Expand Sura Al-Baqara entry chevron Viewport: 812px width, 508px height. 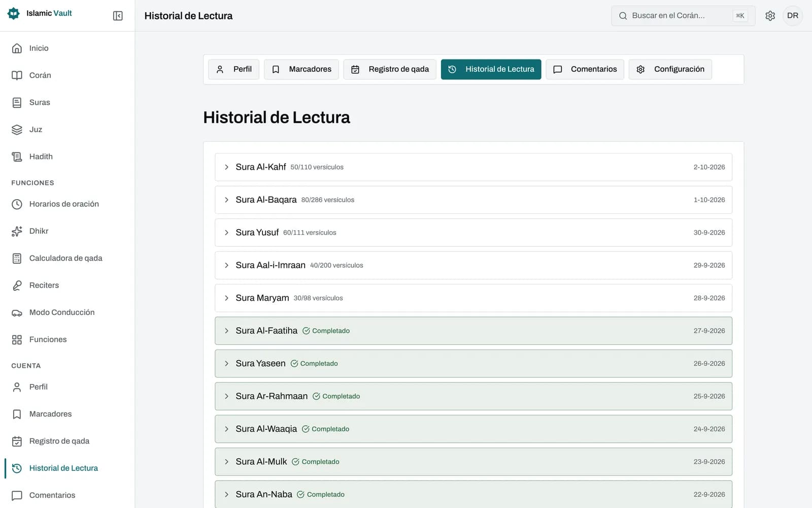pos(226,200)
